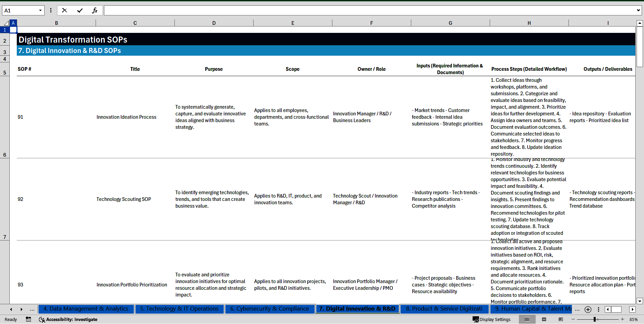
Task: Expand the formula bar with chevron
Action: [x=638, y=10]
